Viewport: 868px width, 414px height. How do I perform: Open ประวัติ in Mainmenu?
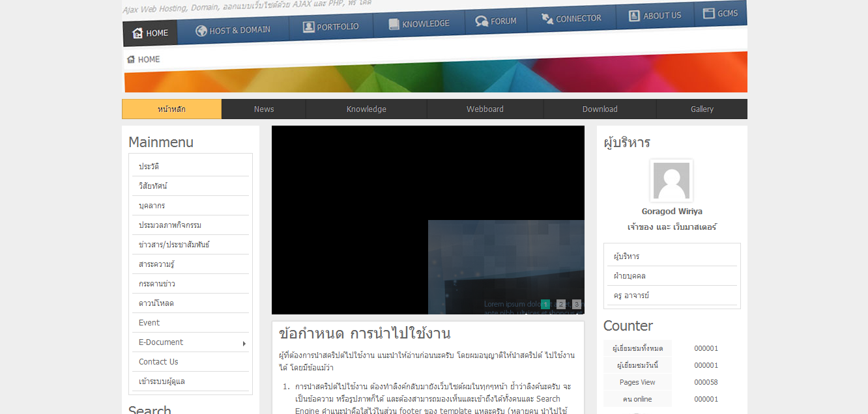[191, 167]
